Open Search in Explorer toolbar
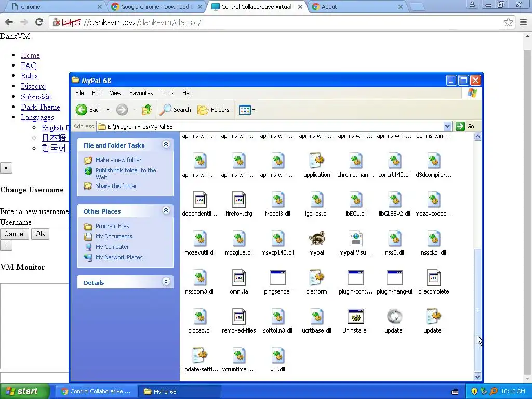The width and height of the screenshot is (532, 399). (x=175, y=110)
